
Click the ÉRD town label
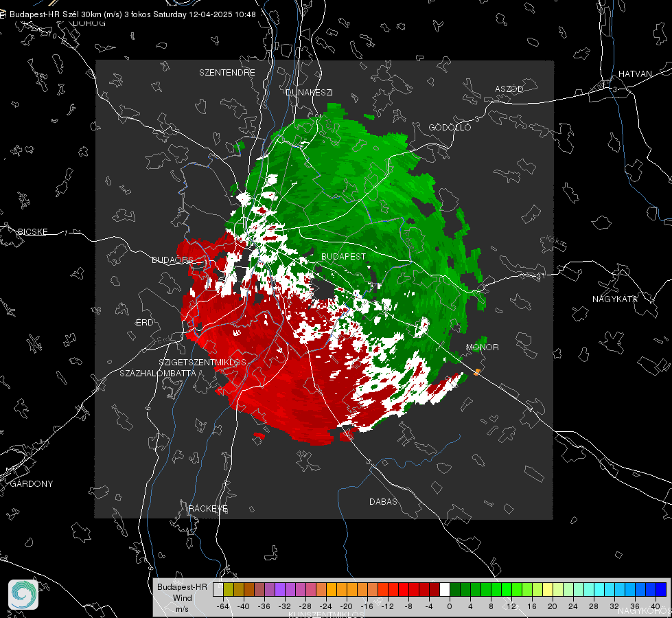coord(144,323)
